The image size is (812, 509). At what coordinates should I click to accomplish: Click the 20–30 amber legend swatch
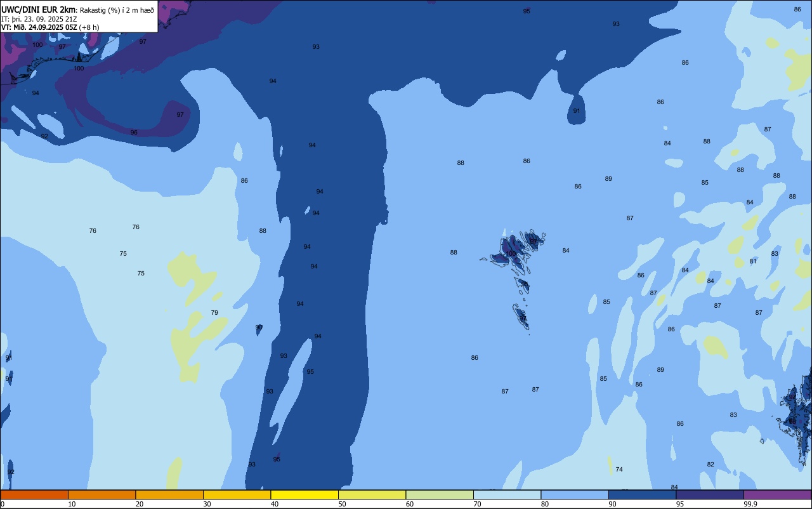(169, 494)
